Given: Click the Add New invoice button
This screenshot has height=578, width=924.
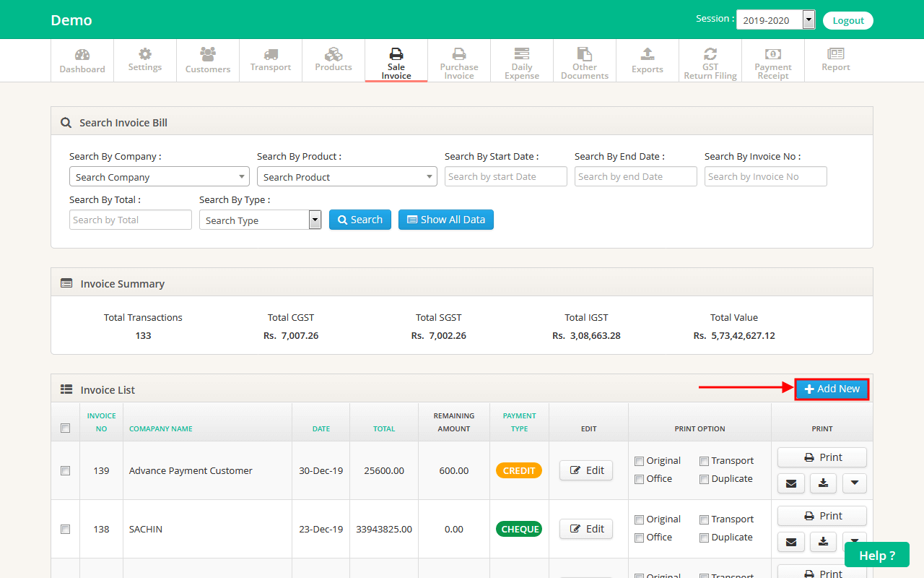Looking at the screenshot, I should click(832, 389).
